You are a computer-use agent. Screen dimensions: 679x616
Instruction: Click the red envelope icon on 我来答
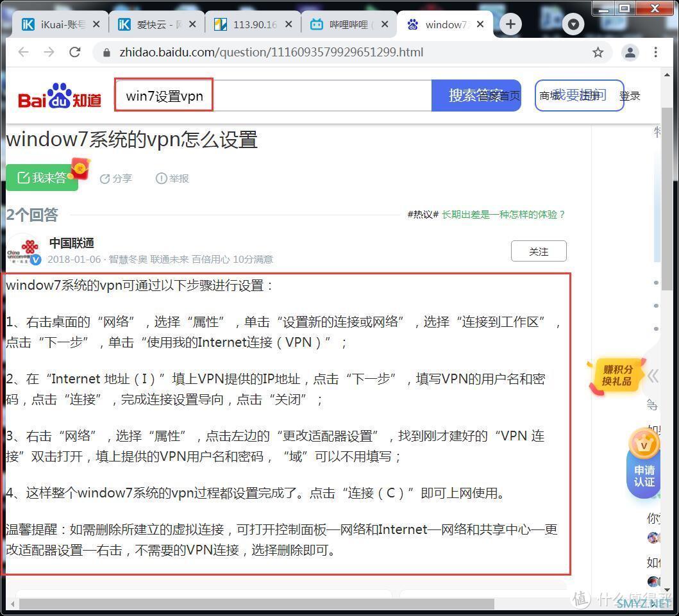(80, 169)
